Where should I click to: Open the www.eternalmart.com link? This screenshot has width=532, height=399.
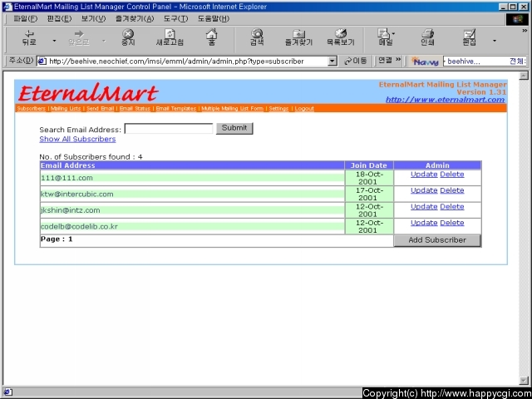coord(446,100)
